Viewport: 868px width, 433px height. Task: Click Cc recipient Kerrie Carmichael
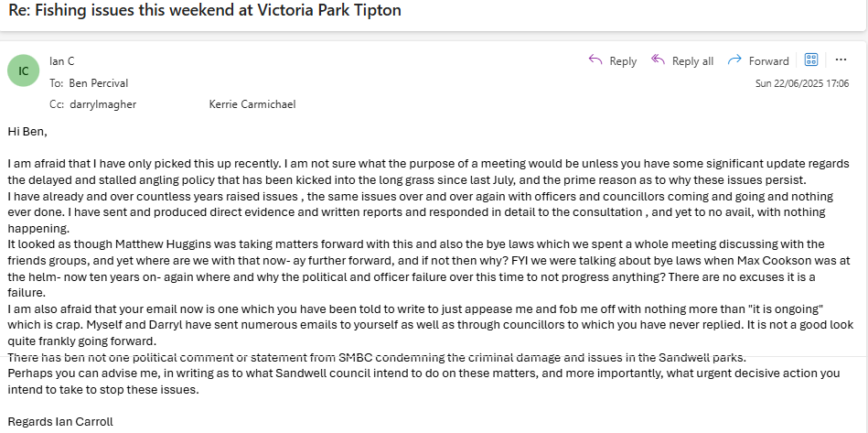[x=252, y=104]
